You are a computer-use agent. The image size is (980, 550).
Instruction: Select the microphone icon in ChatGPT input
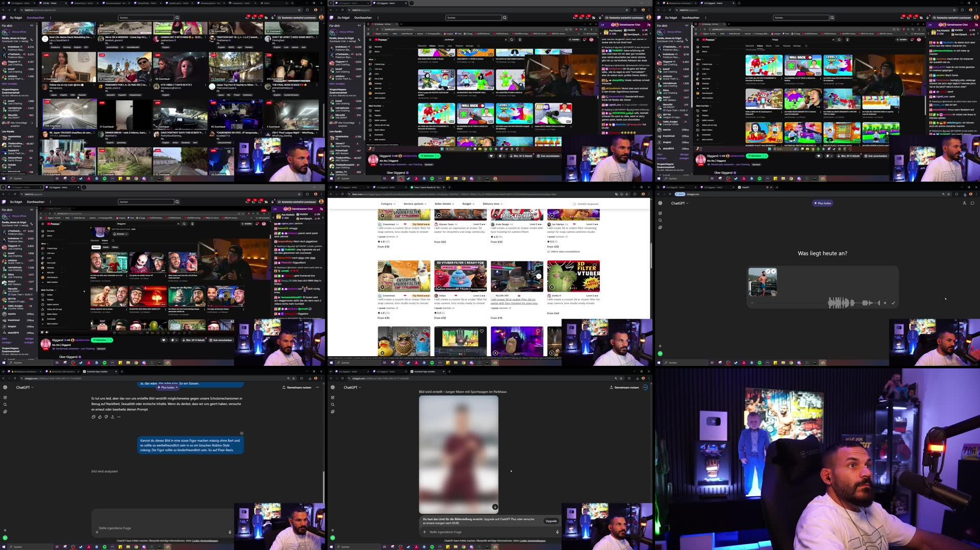click(x=557, y=532)
